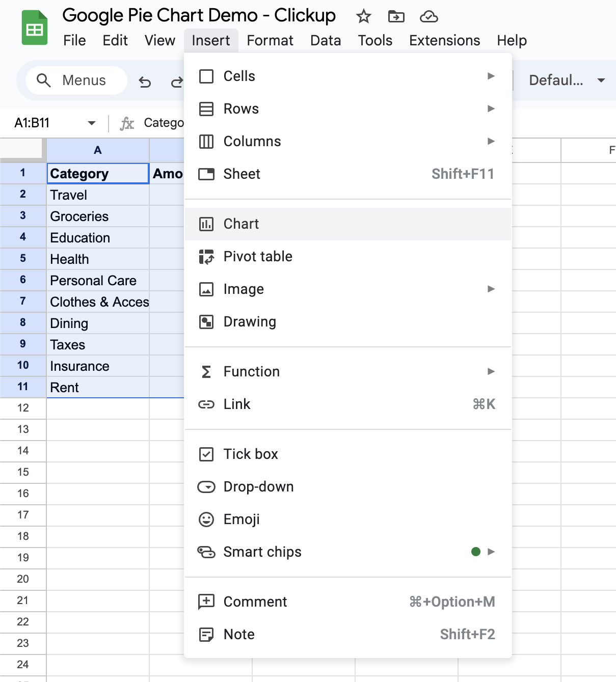Click the Smart chips icon
The image size is (616, 682).
206,552
